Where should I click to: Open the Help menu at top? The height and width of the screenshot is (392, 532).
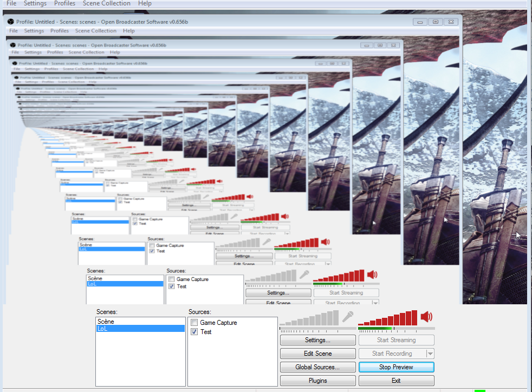tap(145, 3)
